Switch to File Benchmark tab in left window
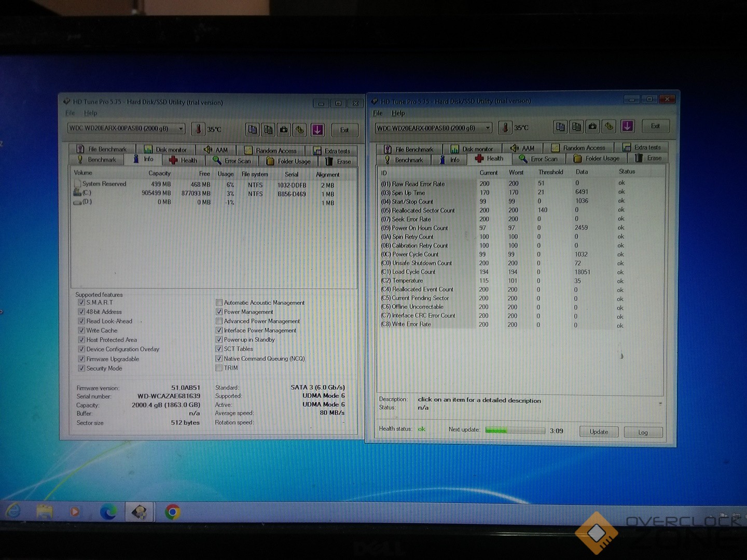 [102, 149]
